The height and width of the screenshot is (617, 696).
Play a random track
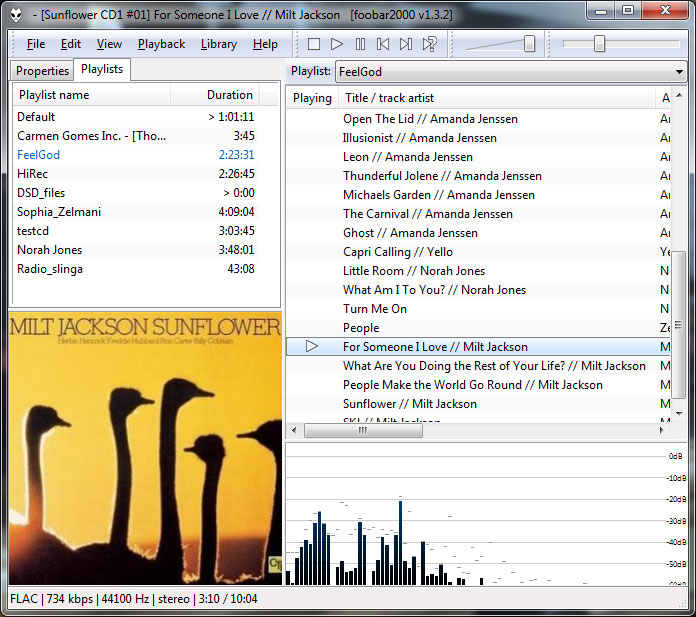(x=430, y=44)
